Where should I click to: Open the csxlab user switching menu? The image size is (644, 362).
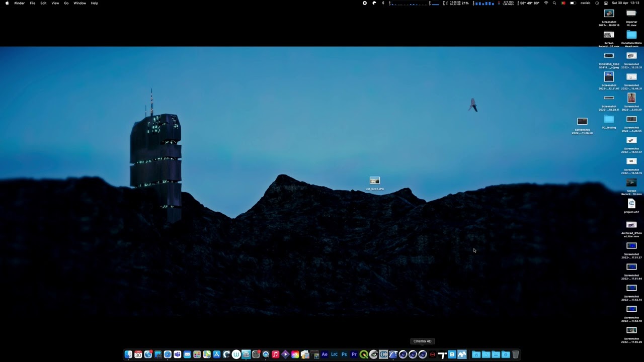pos(585,3)
